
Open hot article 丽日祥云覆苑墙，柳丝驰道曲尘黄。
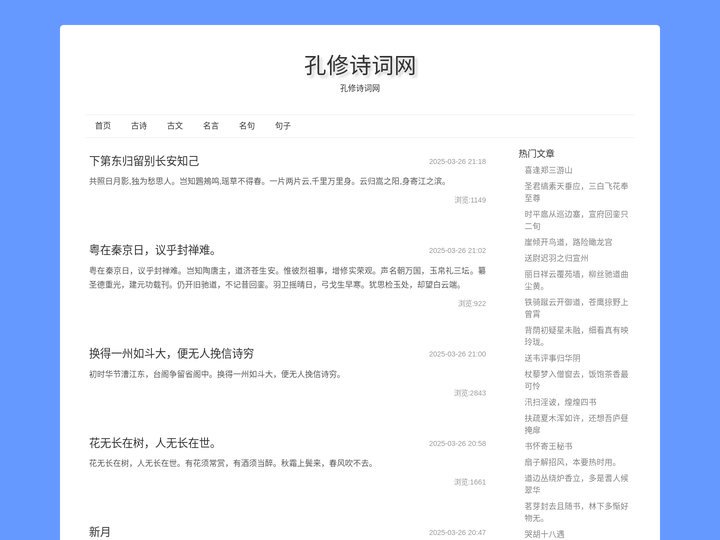click(x=576, y=280)
